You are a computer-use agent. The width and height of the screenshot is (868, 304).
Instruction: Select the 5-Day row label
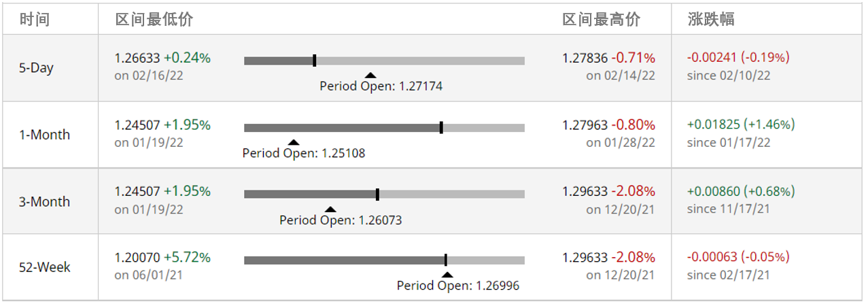tap(36, 68)
